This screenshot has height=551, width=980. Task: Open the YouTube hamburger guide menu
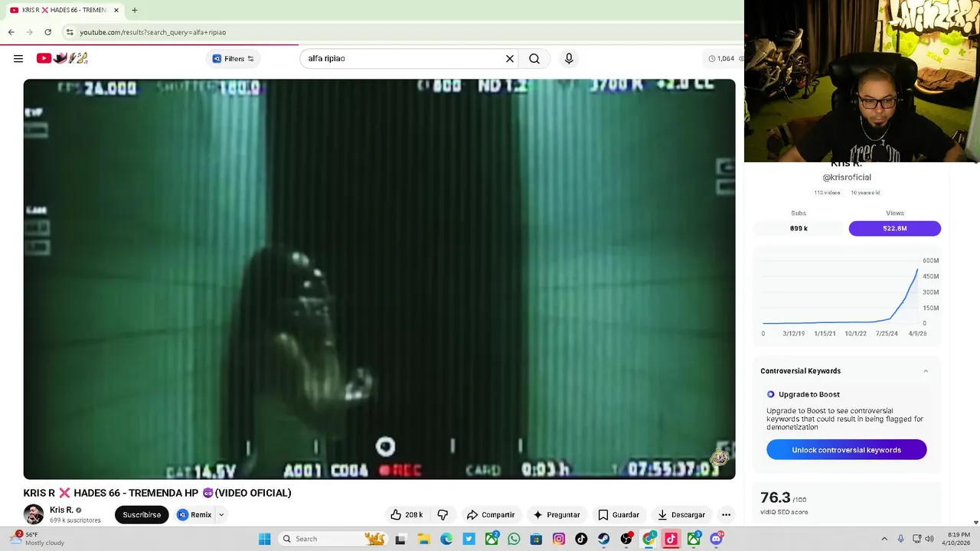click(18, 58)
